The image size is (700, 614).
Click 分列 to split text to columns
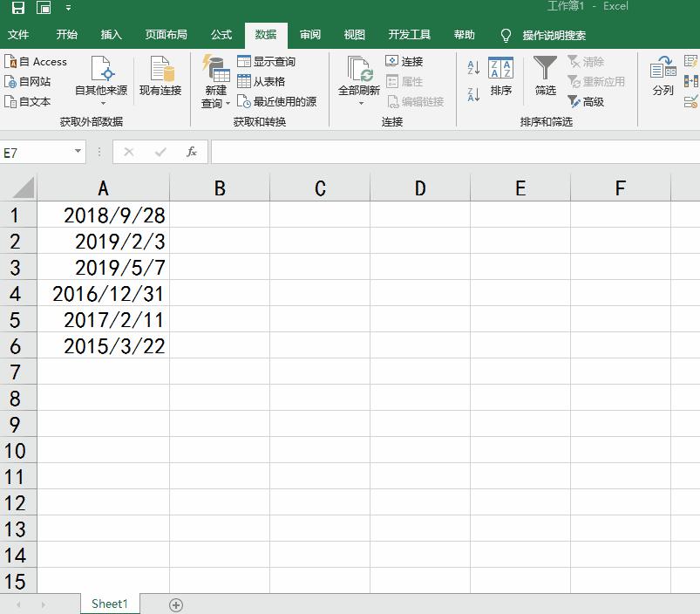[x=663, y=80]
